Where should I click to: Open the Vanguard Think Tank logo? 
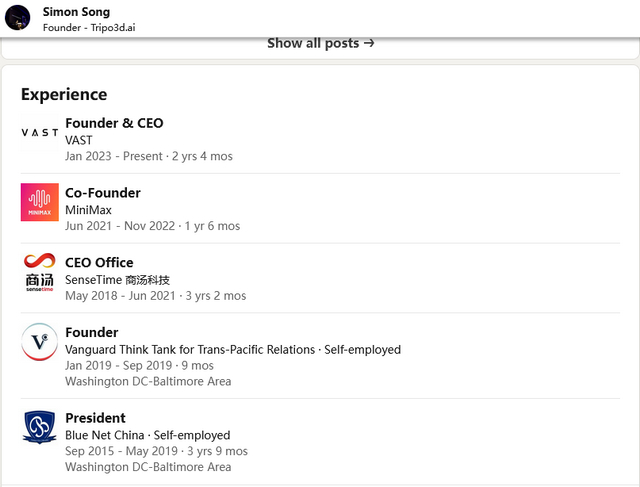pyautogui.click(x=40, y=342)
